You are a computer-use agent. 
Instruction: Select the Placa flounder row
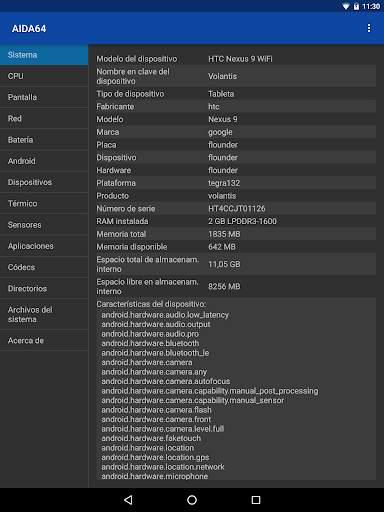(236, 145)
